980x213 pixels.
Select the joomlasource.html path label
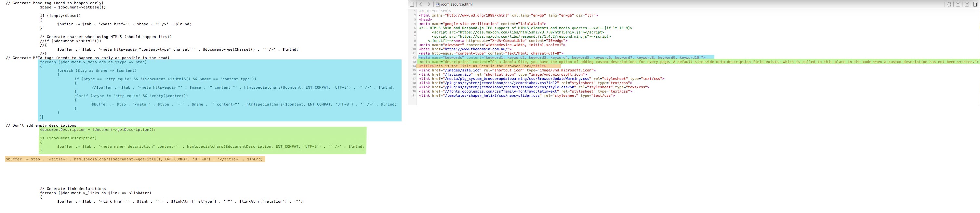(x=457, y=4)
